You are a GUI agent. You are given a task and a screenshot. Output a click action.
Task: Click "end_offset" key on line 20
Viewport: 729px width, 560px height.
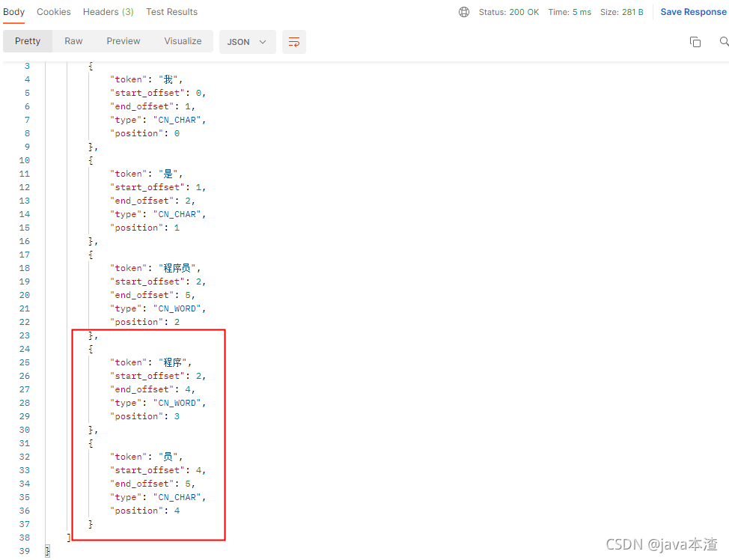(141, 296)
